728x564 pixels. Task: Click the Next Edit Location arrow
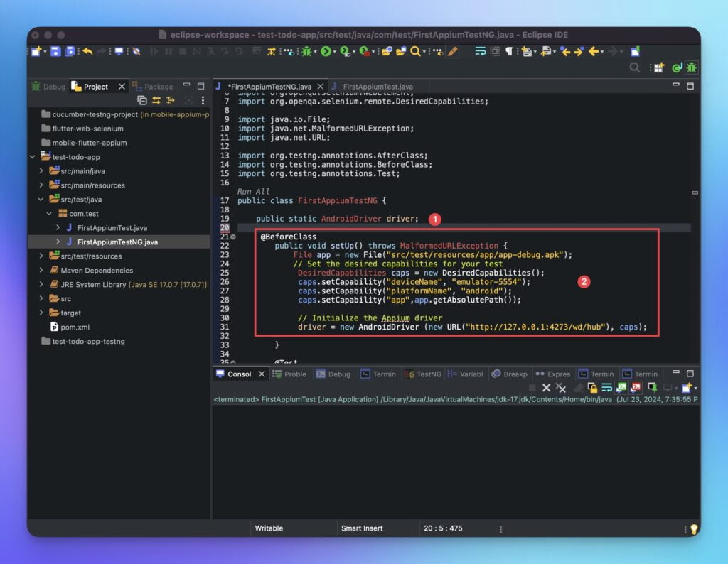pos(579,51)
